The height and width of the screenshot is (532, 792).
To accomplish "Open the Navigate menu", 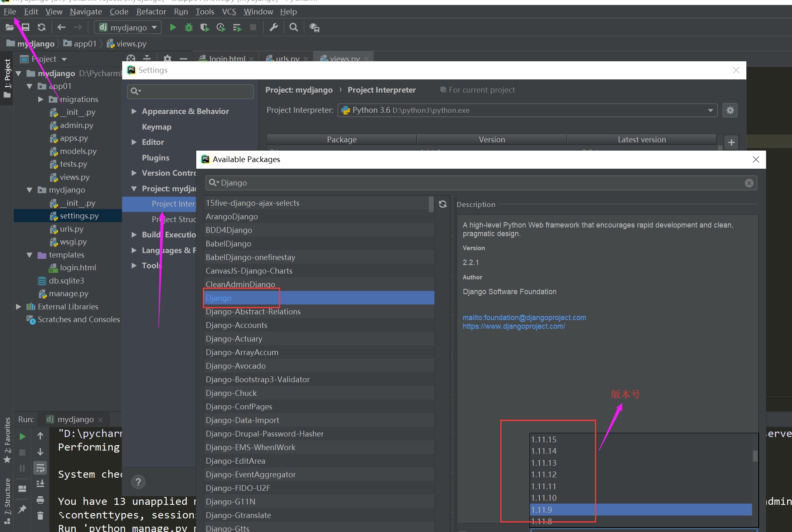I will [86, 12].
